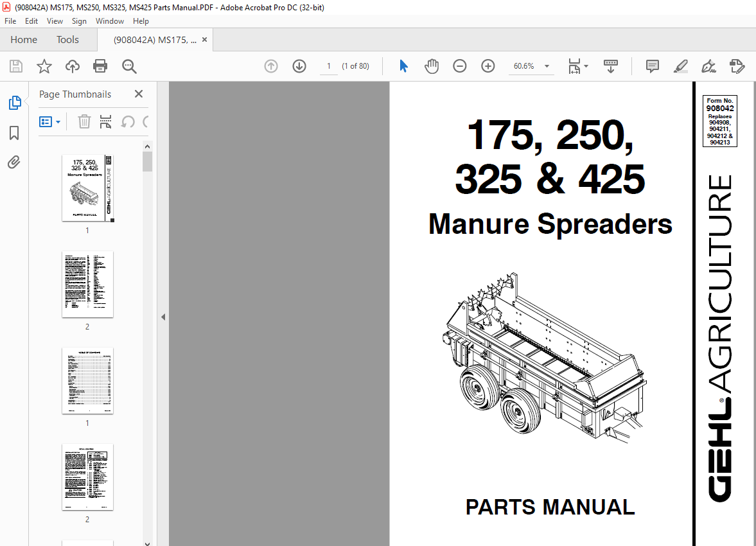Screen dimensions: 756x546
Task: Delete selected page thumbnail
Action: click(84, 121)
